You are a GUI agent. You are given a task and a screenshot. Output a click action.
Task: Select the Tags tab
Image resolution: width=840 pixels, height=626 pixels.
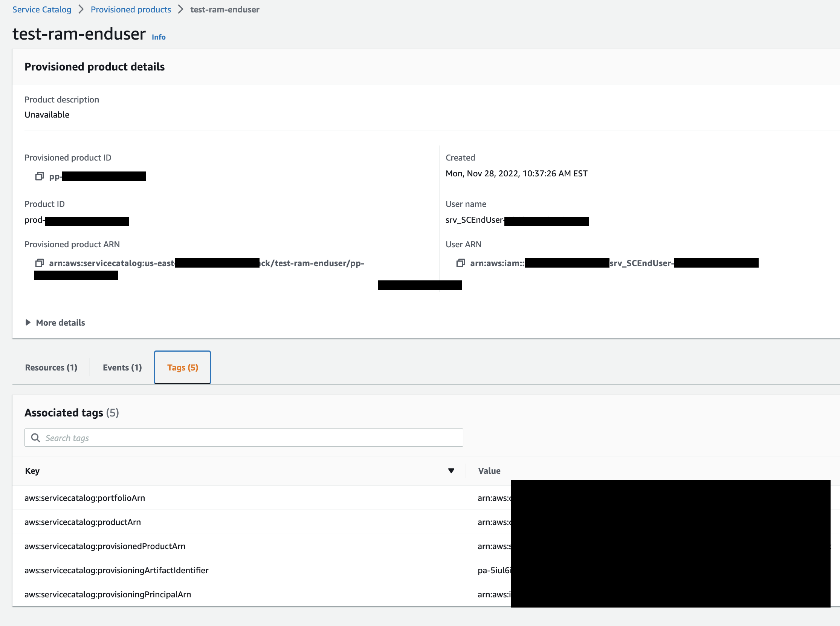182,367
